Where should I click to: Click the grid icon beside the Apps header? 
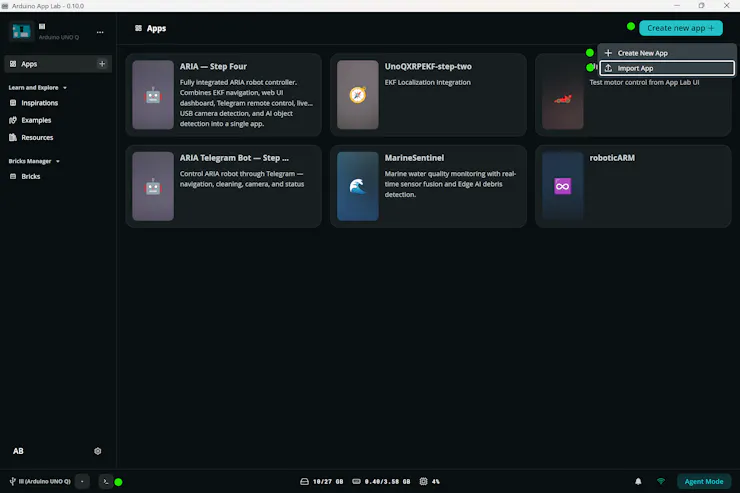tap(138, 28)
